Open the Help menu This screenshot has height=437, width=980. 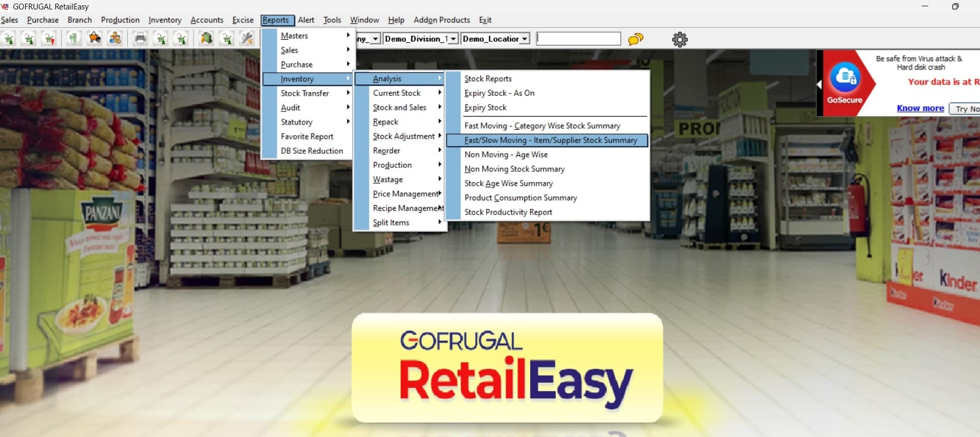pyautogui.click(x=396, y=20)
